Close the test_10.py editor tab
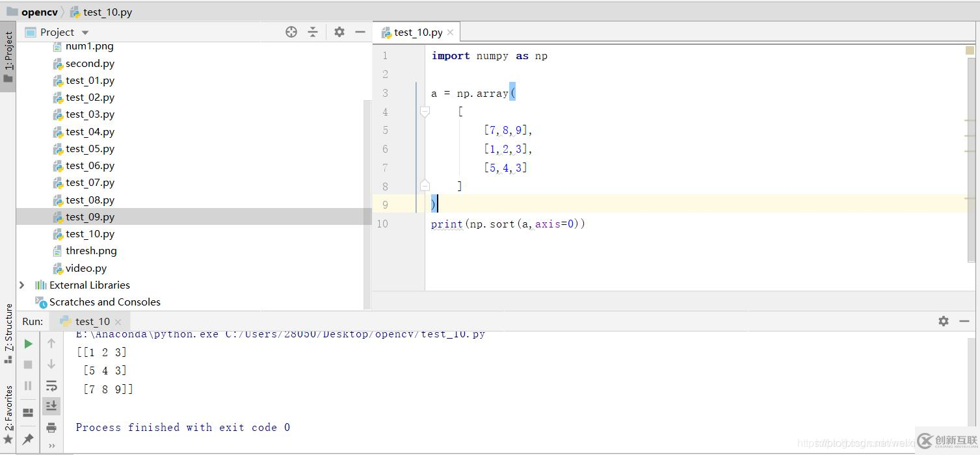980x455 pixels. pos(450,32)
